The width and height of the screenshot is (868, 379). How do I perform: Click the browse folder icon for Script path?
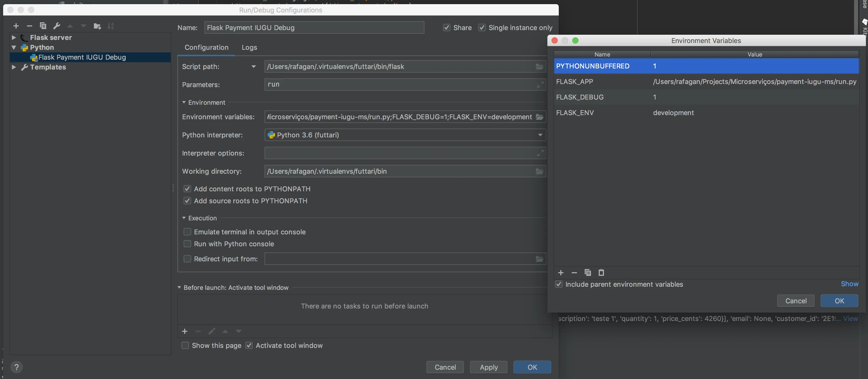(539, 67)
